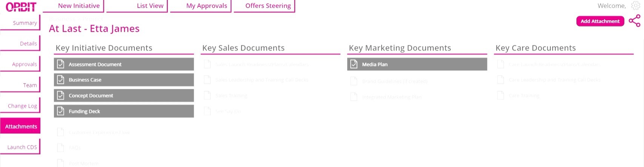Open the Brand Guidelines (if created) item
The image size is (644, 167).
click(x=394, y=81)
